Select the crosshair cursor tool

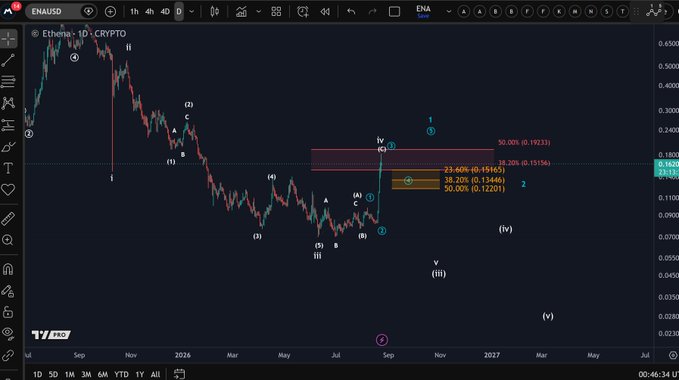coord(8,39)
